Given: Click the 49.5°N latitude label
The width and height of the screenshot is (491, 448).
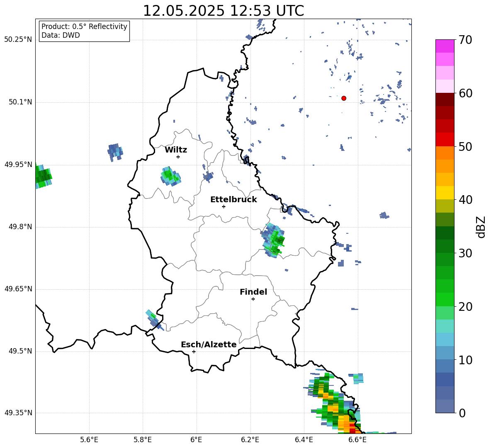Looking at the screenshot, I should (x=20, y=351).
